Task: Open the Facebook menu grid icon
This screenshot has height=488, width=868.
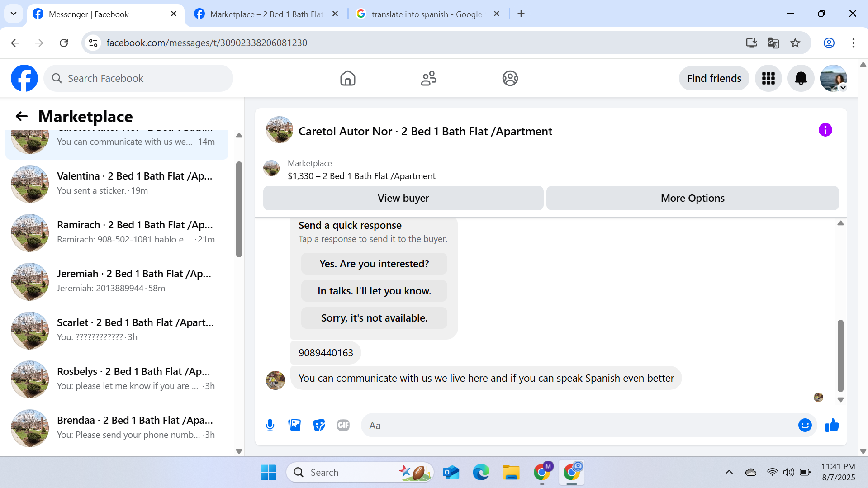Action: point(768,78)
